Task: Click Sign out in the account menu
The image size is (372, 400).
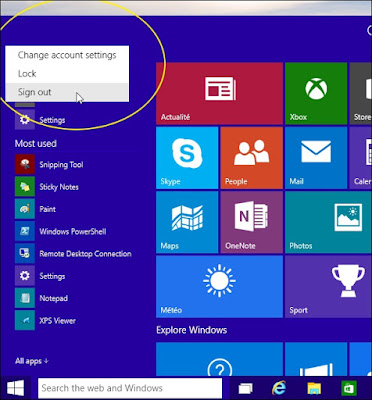Action: tap(67, 92)
